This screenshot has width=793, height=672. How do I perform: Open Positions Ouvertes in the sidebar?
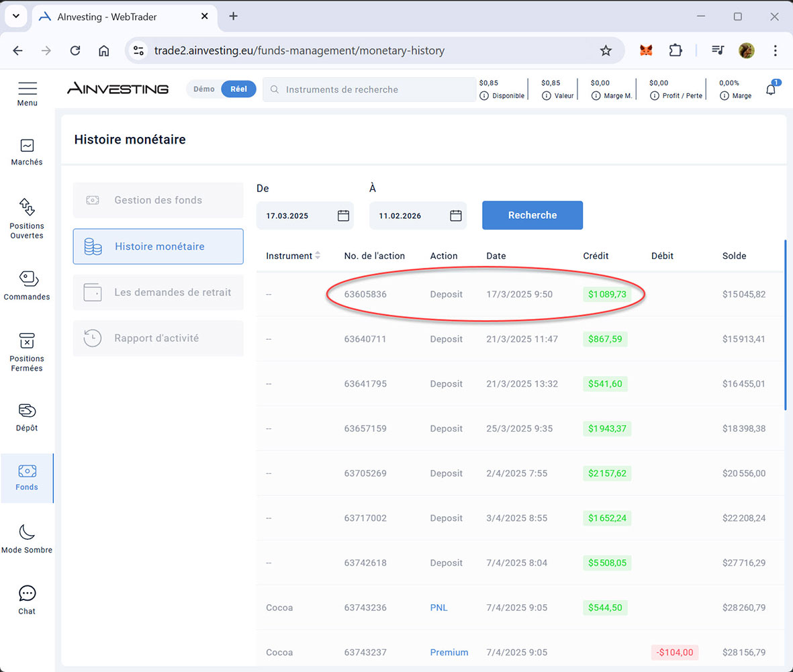coord(27,207)
